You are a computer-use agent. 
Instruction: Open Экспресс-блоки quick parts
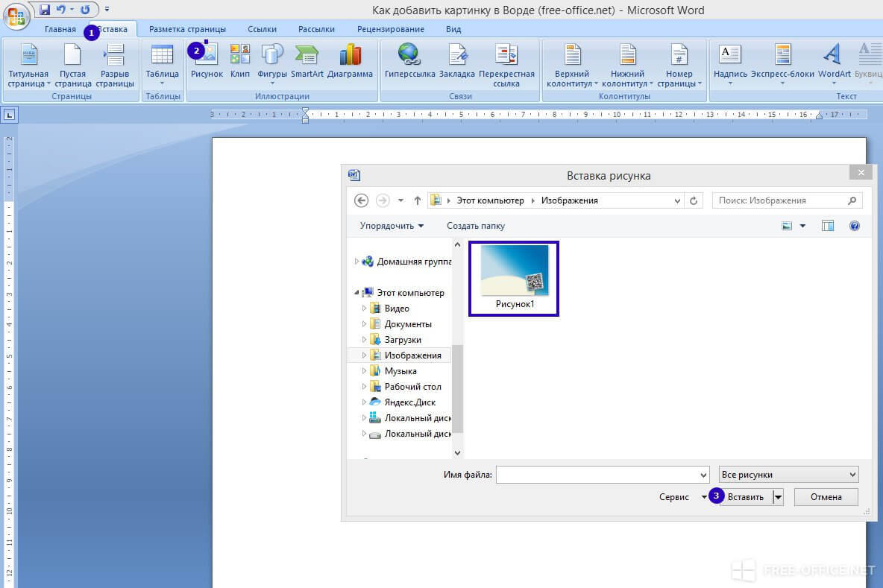coord(782,65)
